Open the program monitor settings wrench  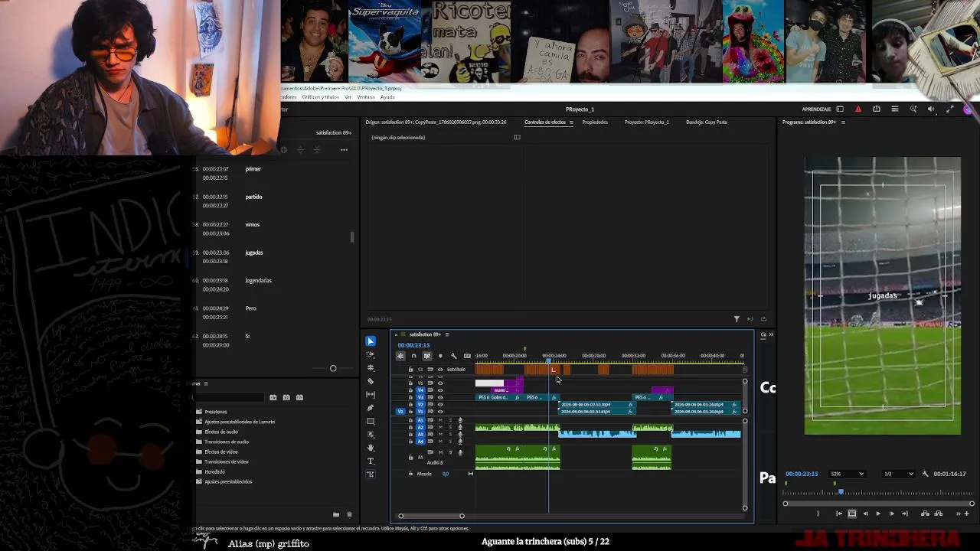tap(925, 474)
